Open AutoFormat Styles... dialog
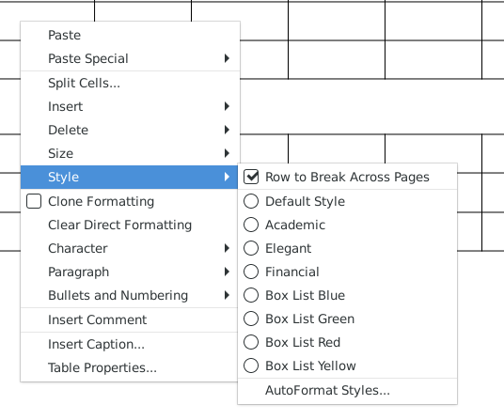Viewport: 504px width, 420px height. pyautogui.click(x=348, y=391)
